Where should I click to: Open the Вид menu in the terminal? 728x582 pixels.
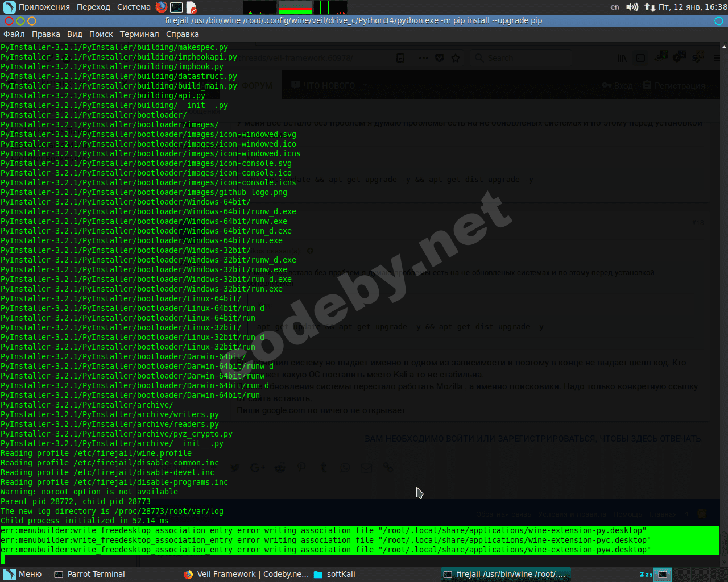75,34
